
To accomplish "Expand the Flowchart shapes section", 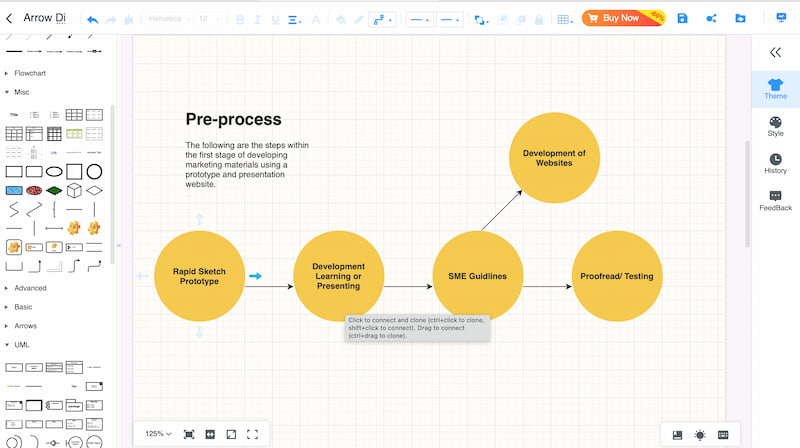I will 29,73.
